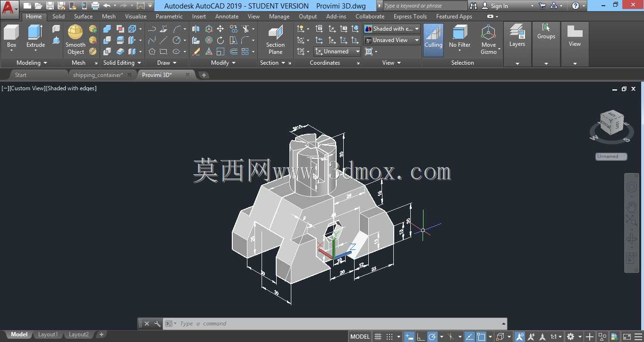
Task: Select the Polygon draw tool
Action: [x=152, y=51]
